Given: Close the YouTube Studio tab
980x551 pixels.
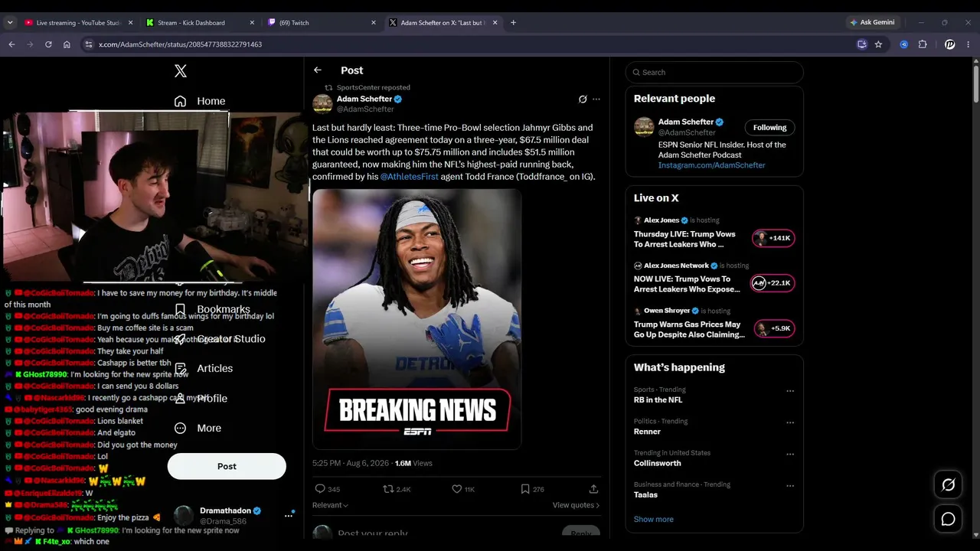Looking at the screenshot, I should [130, 23].
